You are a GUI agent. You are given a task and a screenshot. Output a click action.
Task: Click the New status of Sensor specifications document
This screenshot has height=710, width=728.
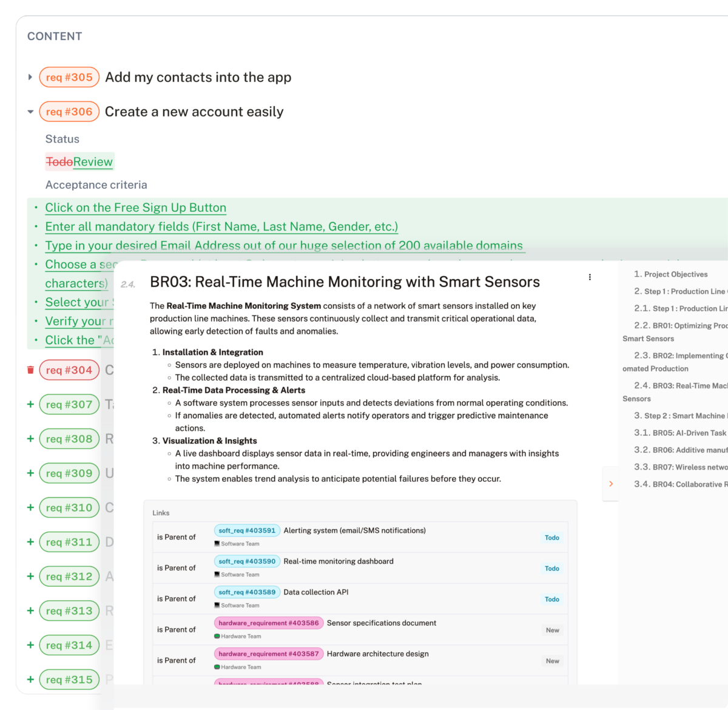coord(552,631)
